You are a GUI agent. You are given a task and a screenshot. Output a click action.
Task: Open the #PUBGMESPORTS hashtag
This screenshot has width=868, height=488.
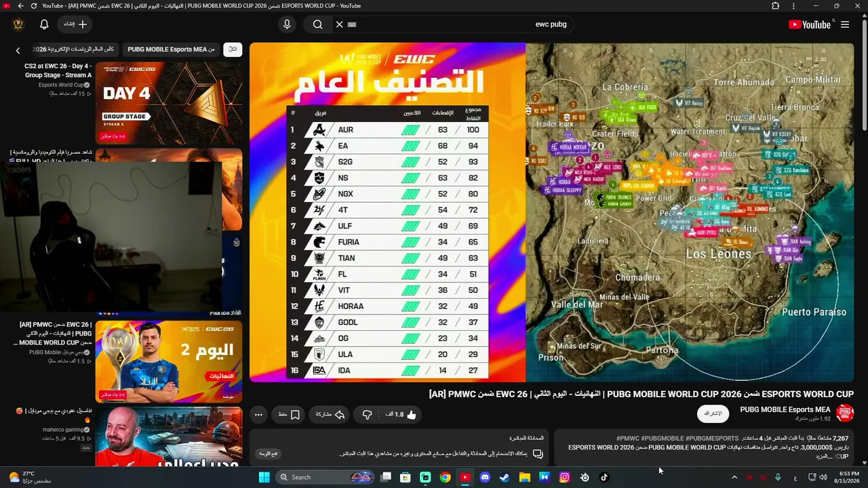[712, 439]
